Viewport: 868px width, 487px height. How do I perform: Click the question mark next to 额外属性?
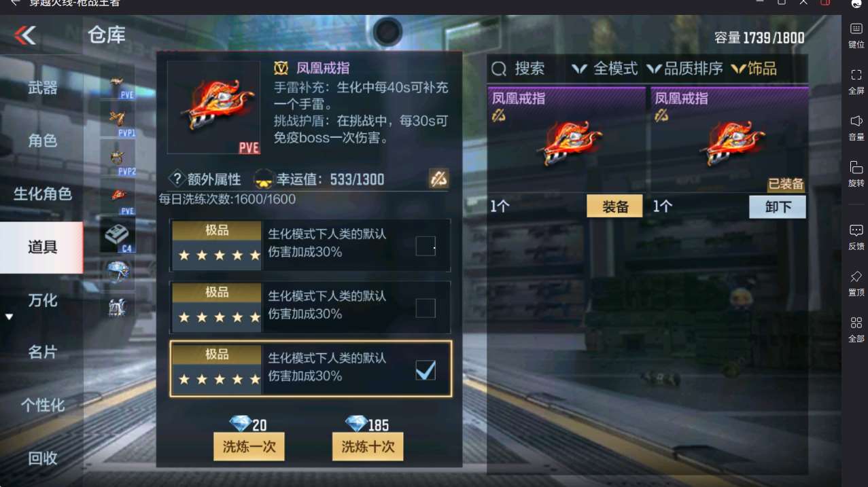click(177, 179)
